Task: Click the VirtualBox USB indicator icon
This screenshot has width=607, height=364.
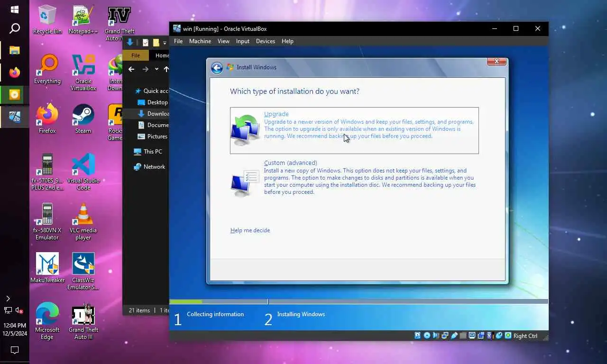Action: (x=454, y=336)
